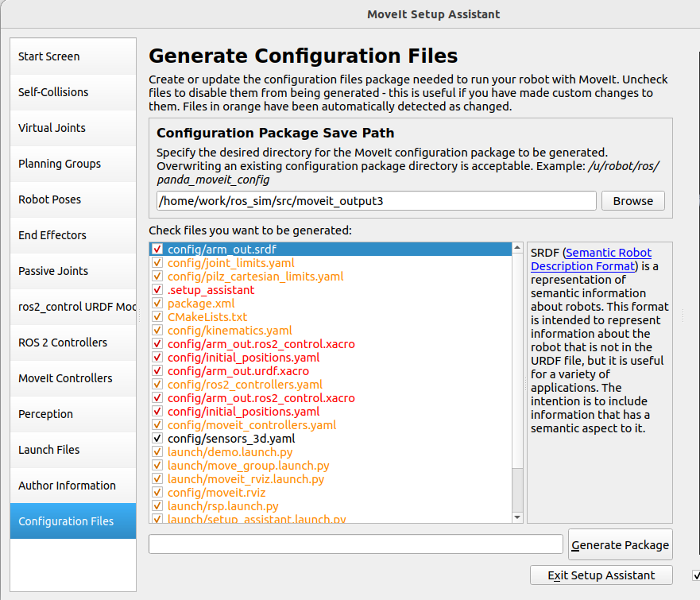Toggle config/moveit_controllers.yaml checkbox

coord(157,424)
